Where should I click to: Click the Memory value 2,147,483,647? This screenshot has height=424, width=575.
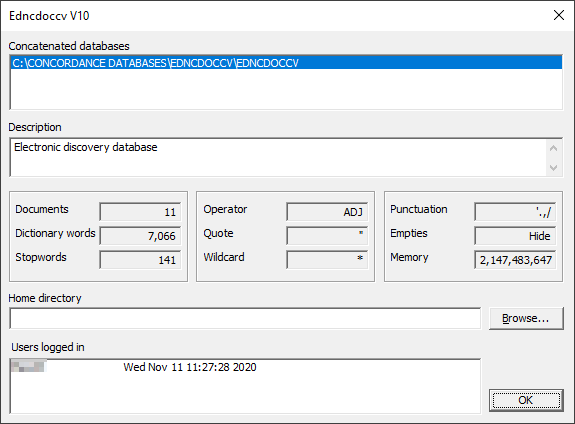pos(515,260)
